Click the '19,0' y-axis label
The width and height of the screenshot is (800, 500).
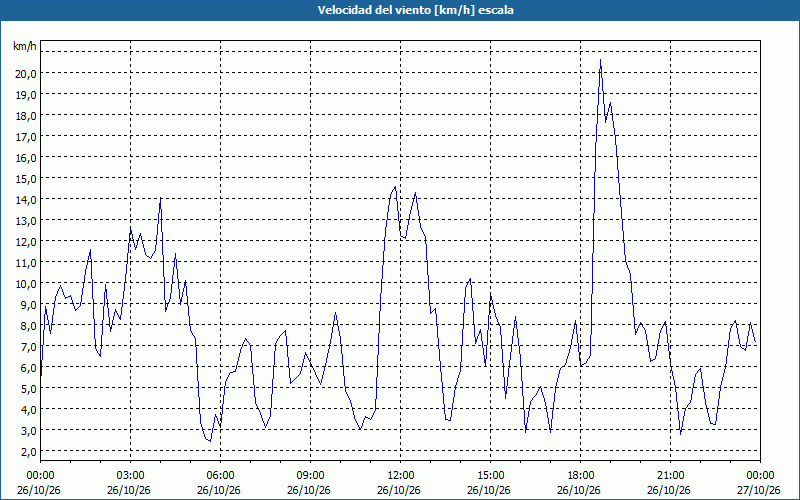coord(26,94)
